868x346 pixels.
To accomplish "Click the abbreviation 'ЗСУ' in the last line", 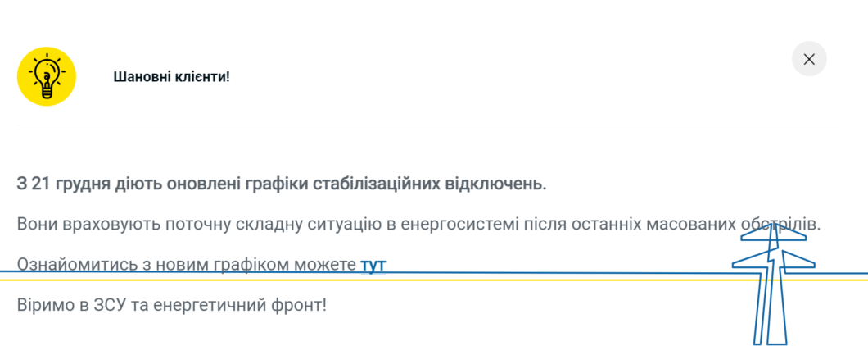I will [x=111, y=305].
